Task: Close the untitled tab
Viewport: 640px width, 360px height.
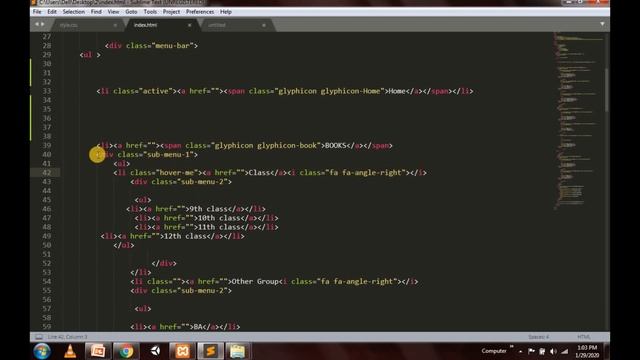Action: coord(264,25)
